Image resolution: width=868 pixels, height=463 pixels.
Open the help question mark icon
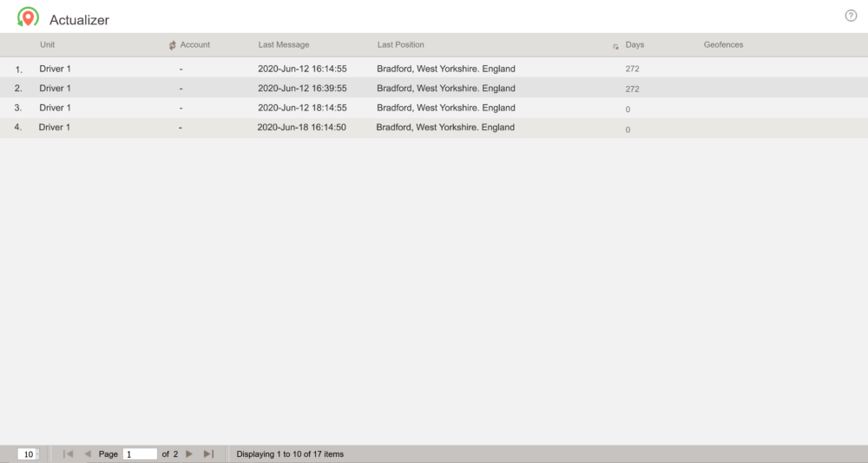[x=851, y=16]
